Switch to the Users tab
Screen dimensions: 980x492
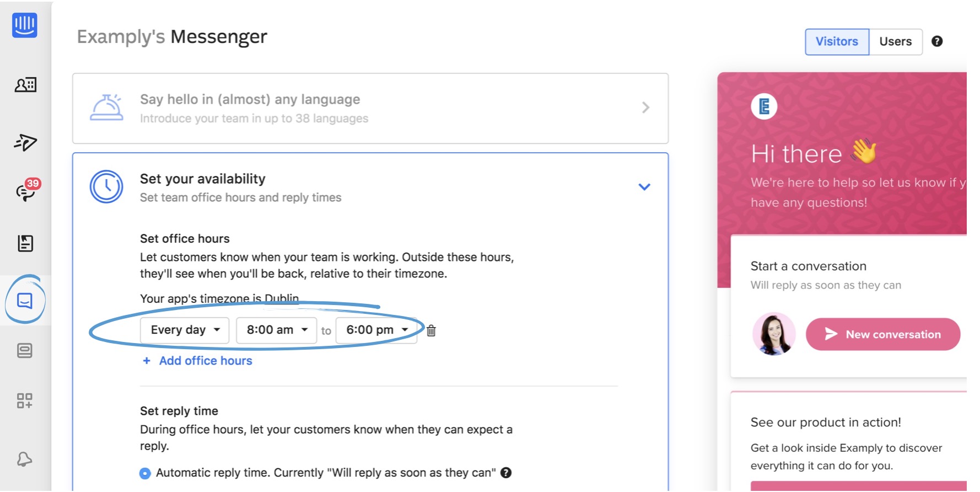(896, 41)
